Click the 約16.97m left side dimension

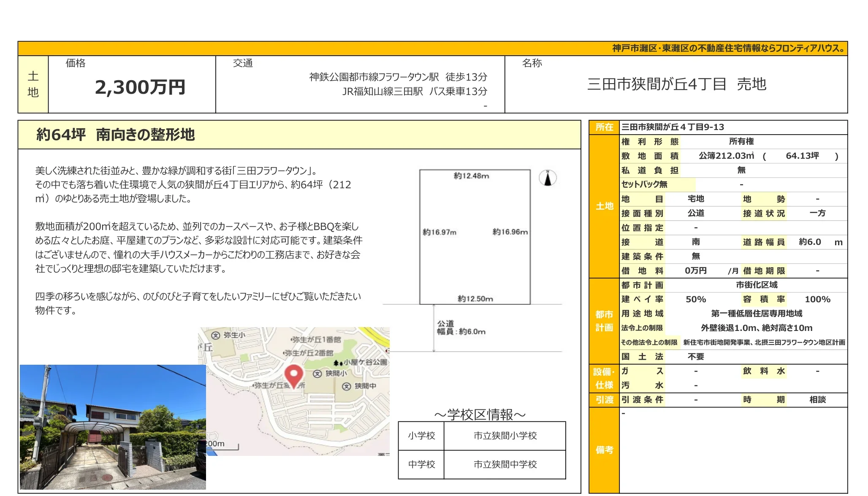point(439,232)
